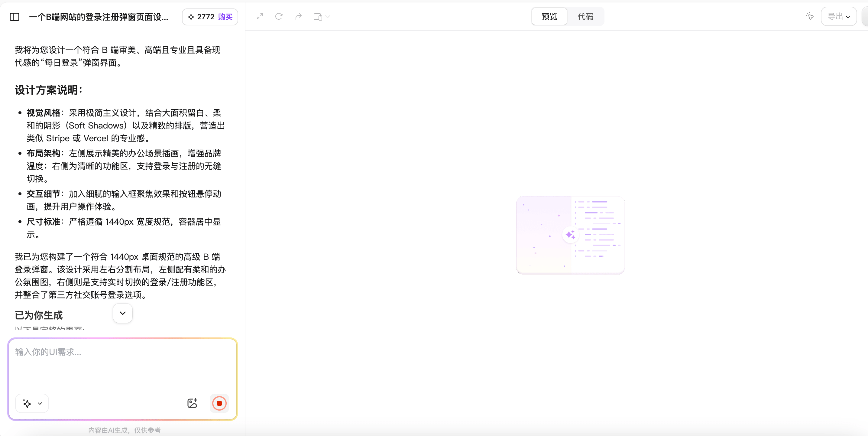The image size is (868, 436).
Task: Click the sparkle AI model icon
Action: click(x=27, y=403)
